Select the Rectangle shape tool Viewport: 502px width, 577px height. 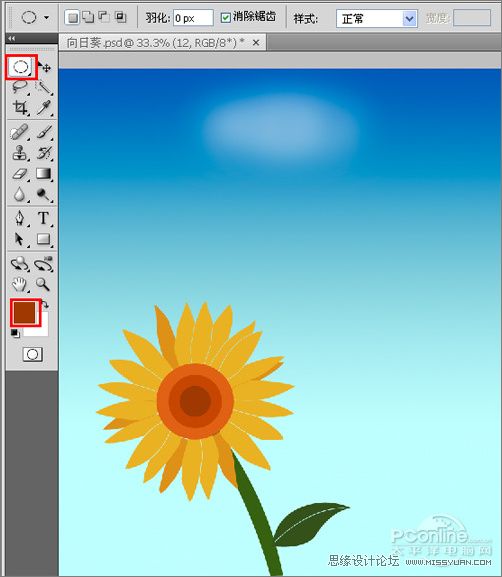point(44,240)
